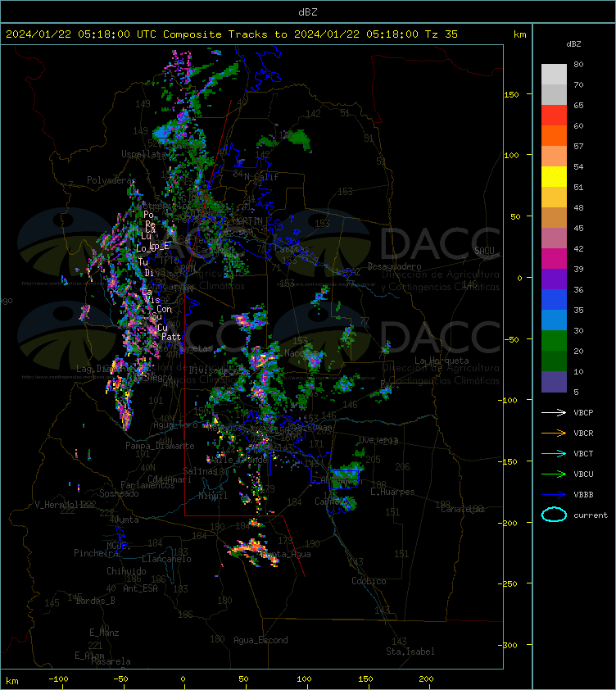Click the La Horqueta map label
The width and height of the screenshot is (616, 690).
(442, 361)
